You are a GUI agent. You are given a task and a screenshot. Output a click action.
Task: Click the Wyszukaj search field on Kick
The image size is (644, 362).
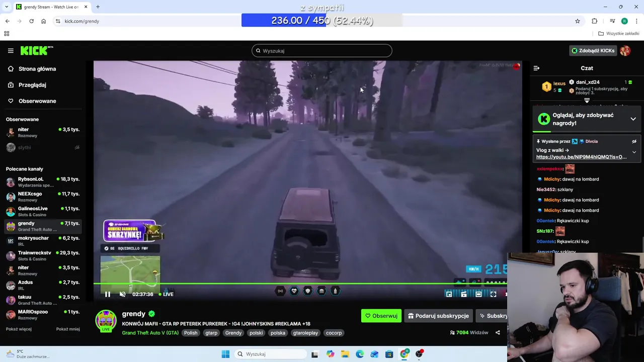(322, 51)
